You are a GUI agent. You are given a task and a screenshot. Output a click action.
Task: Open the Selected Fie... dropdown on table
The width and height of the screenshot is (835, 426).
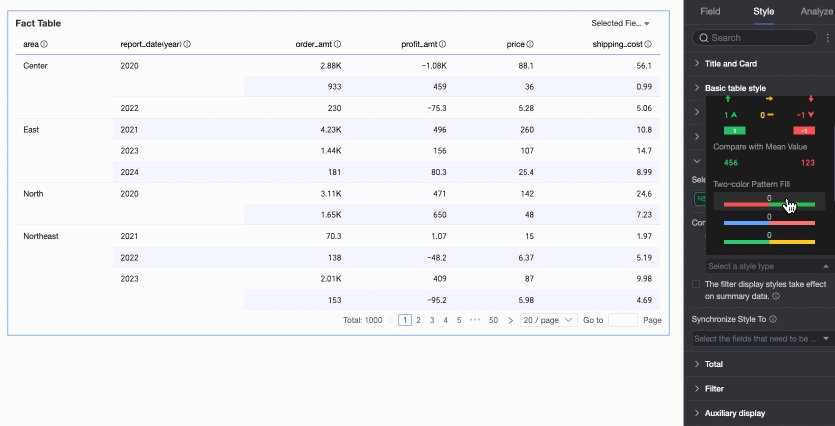pyautogui.click(x=620, y=23)
